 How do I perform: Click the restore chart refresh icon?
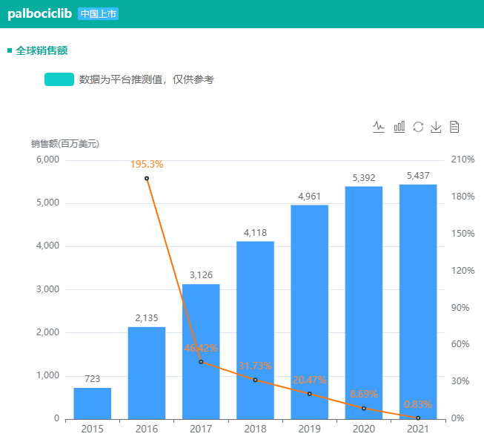pyautogui.click(x=418, y=127)
